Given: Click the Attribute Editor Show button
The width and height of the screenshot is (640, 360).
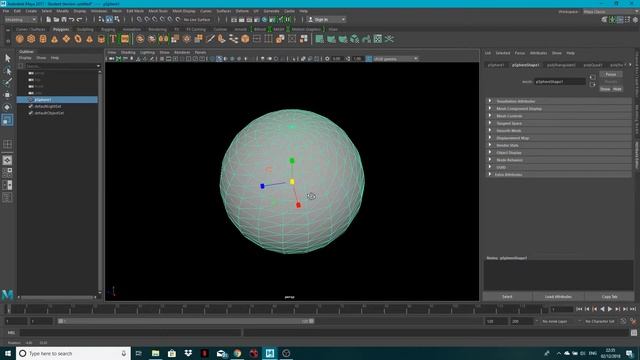Looking at the screenshot, I should click(x=605, y=89).
